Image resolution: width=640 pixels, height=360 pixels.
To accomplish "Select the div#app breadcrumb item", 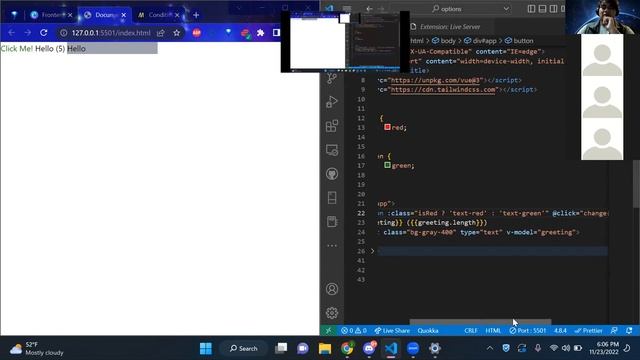I will (480, 41).
